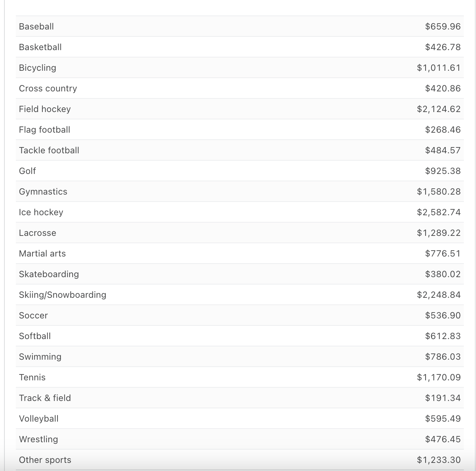This screenshot has width=476, height=471.
Task: Select the Tackle football row
Action: (239, 150)
